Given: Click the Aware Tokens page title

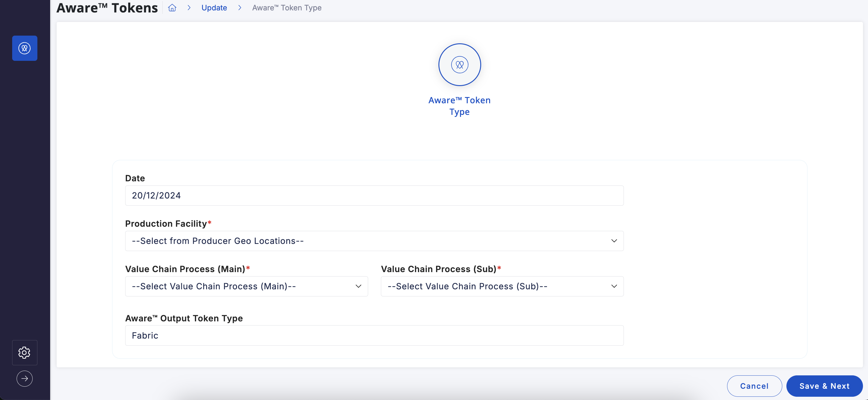Looking at the screenshot, I should point(107,8).
